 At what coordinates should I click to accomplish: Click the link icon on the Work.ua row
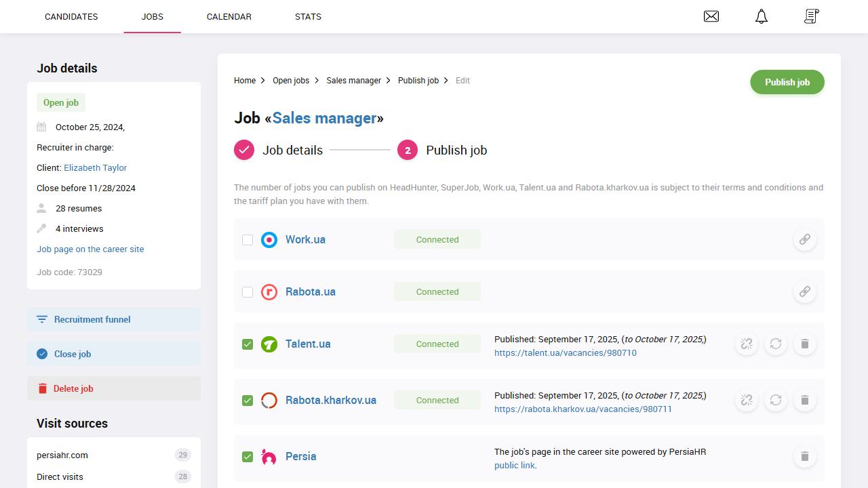click(x=804, y=239)
